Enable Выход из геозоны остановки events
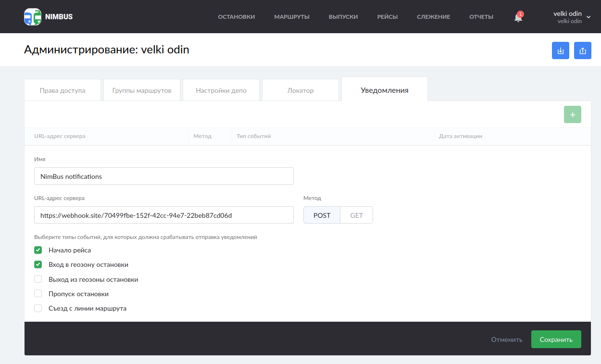 tap(38, 279)
